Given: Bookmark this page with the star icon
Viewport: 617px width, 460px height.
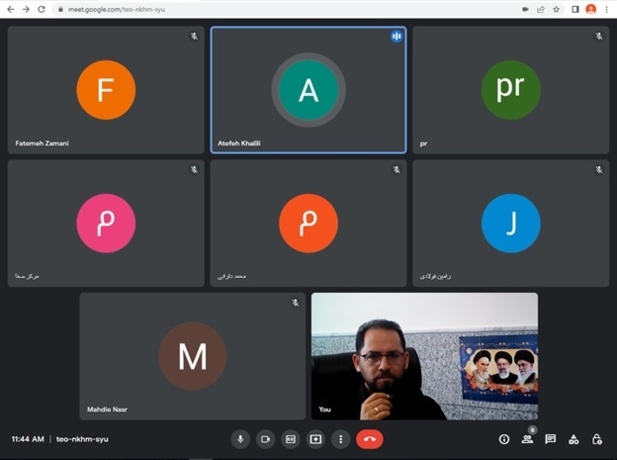Looking at the screenshot, I should (557, 9).
